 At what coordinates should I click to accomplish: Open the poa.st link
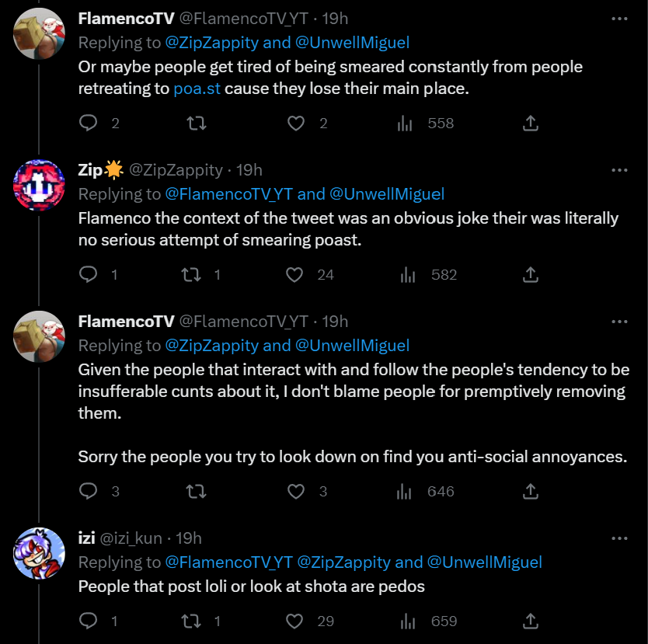point(197,89)
